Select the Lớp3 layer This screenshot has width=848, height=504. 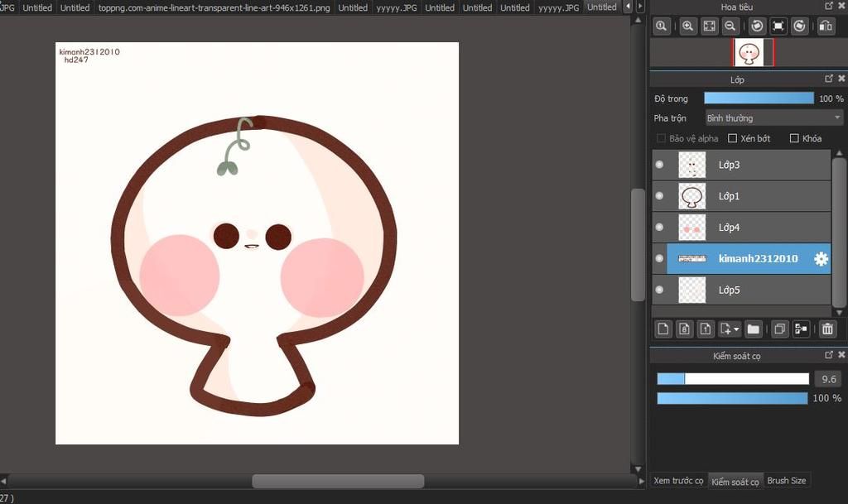click(x=741, y=165)
